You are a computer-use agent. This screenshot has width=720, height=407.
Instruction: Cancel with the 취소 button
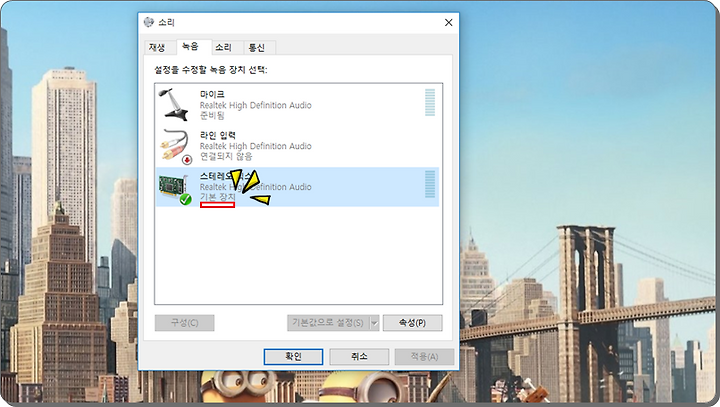coord(359,356)
